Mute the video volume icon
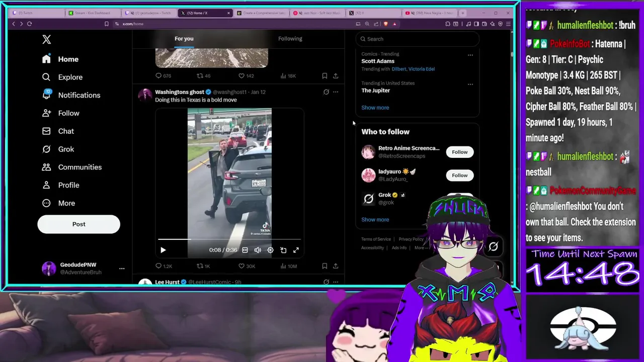The height and width of the screenshot is (362, 644). tap(258, 250)
